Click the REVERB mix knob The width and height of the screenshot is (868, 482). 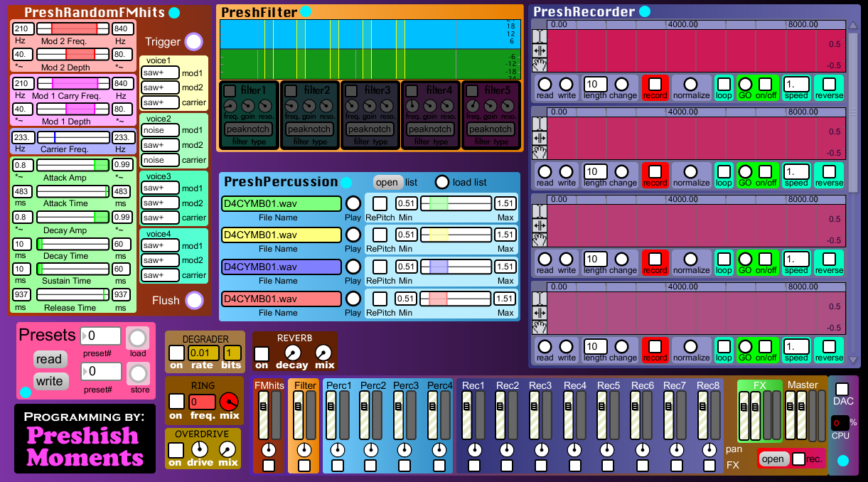(323, 353)
